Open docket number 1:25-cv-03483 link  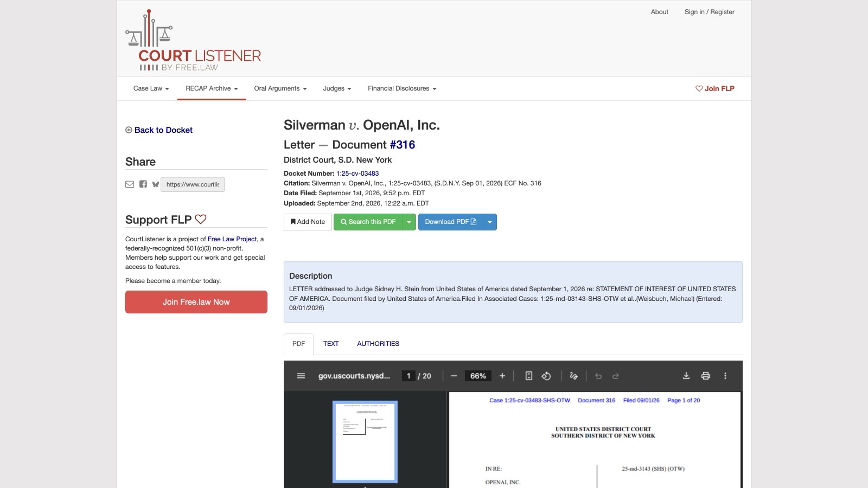[x=358, y=174]
